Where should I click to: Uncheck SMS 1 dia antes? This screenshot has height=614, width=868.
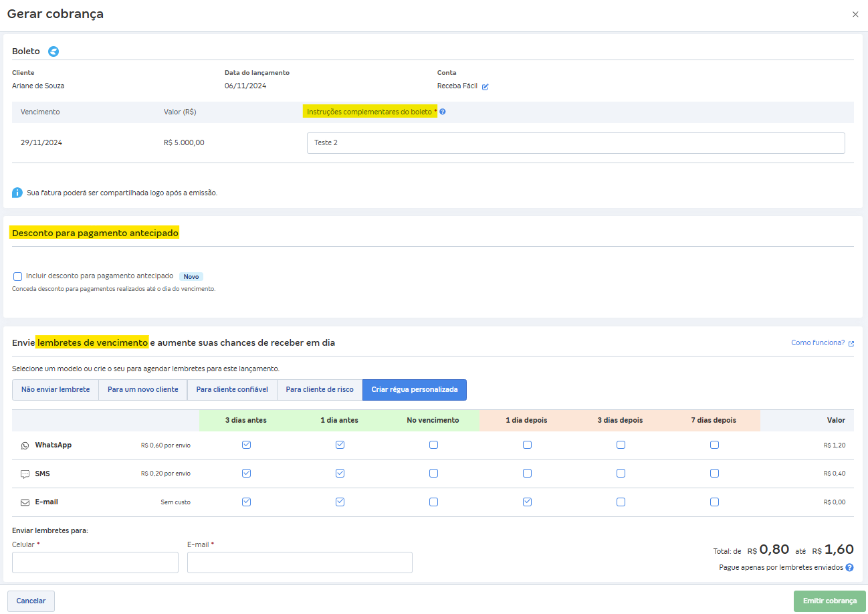coord(340,473)
